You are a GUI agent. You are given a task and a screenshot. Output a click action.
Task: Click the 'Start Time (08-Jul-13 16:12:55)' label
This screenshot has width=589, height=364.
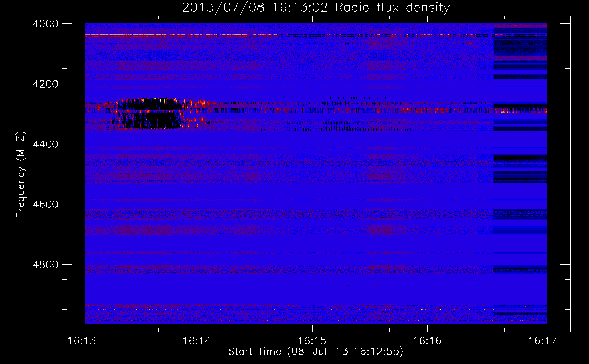click(316, 352)
